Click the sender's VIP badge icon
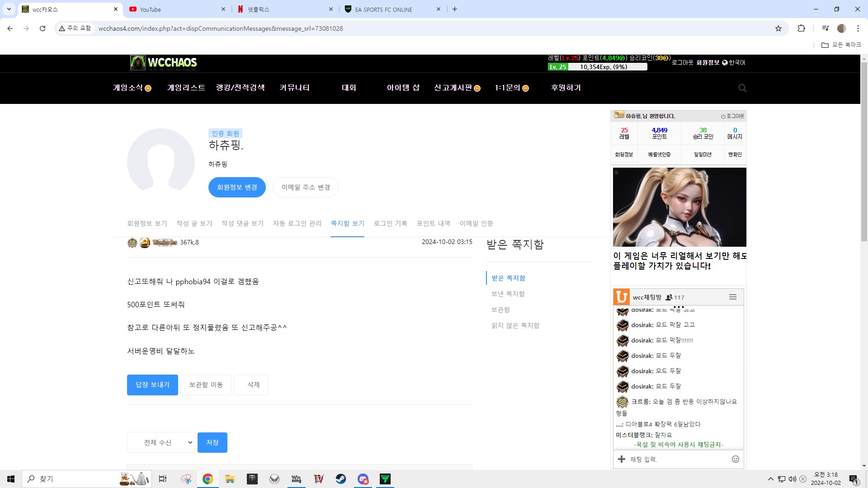The image size is (868, 488). point(145,243)
